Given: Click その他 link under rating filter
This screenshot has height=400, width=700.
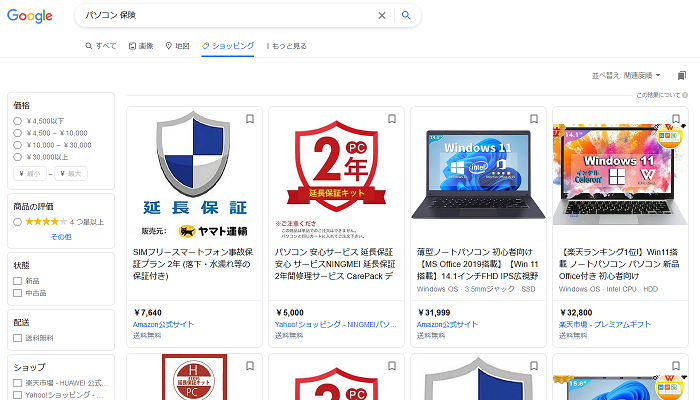Looking at the screenshot, I should (x=61, y=237).
